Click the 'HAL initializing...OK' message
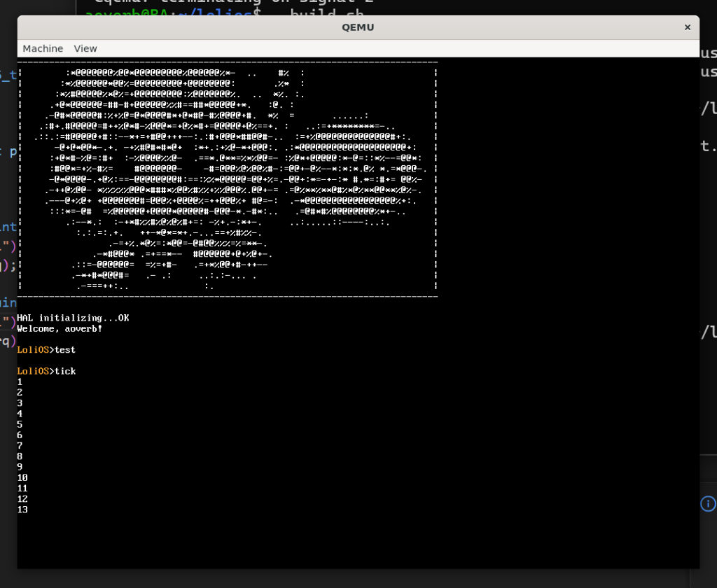Viewport: 717px width, 588px height. pyautogui.click(x=73, y=318)
